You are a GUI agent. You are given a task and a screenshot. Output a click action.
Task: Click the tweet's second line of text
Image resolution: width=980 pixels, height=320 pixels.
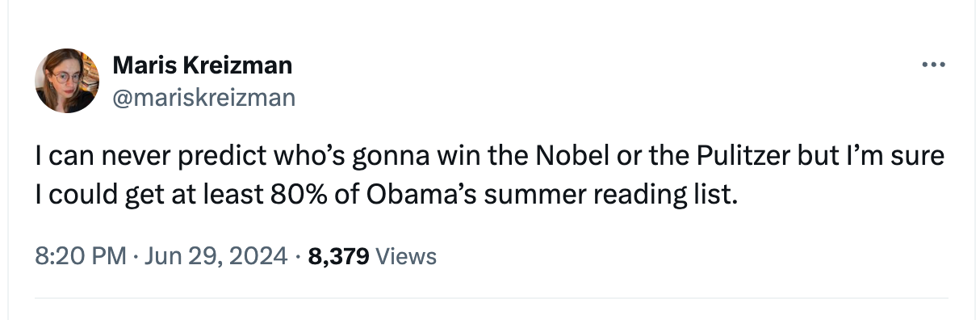[386, 196]
